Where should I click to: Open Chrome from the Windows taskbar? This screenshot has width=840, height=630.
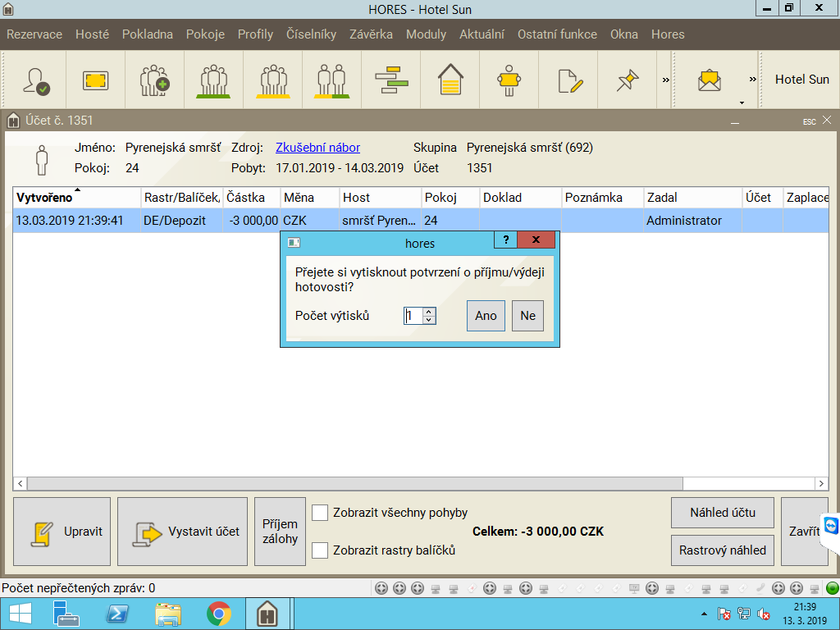point(218,614)
